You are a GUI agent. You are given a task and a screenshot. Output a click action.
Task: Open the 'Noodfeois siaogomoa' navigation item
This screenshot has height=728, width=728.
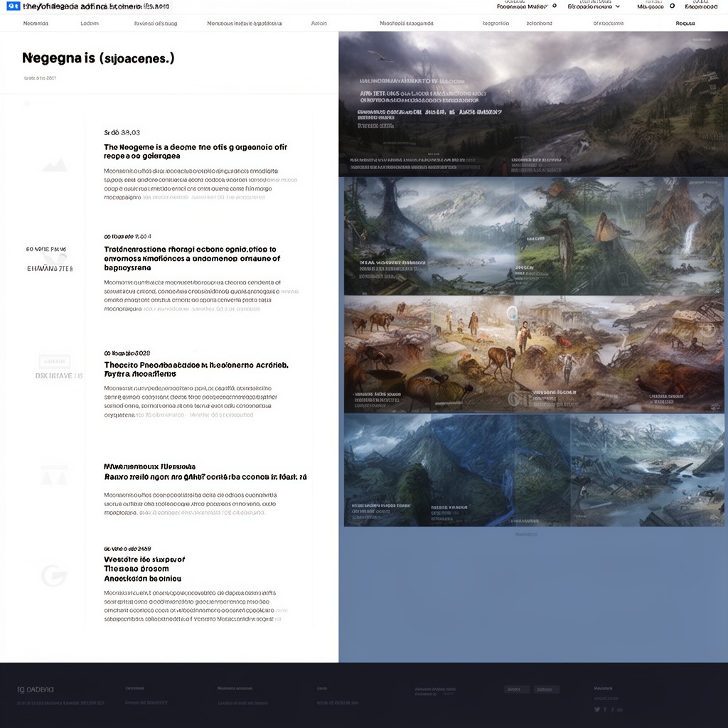pyautogui.click(x=407, y=23)
